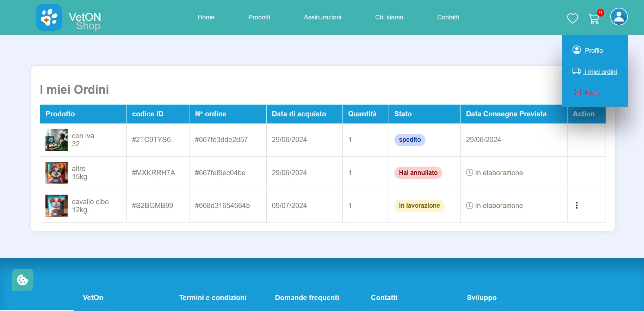Click the I miei Ordini heading

[74, 90]
